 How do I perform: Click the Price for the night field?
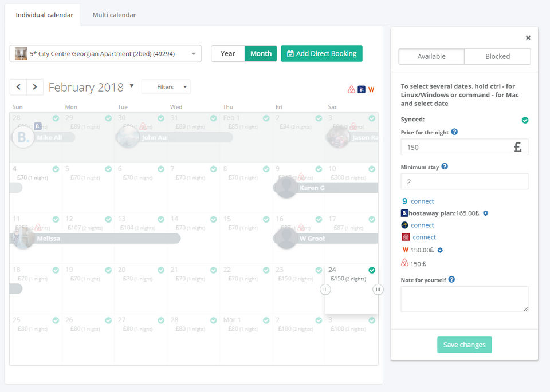coord(456,147)
